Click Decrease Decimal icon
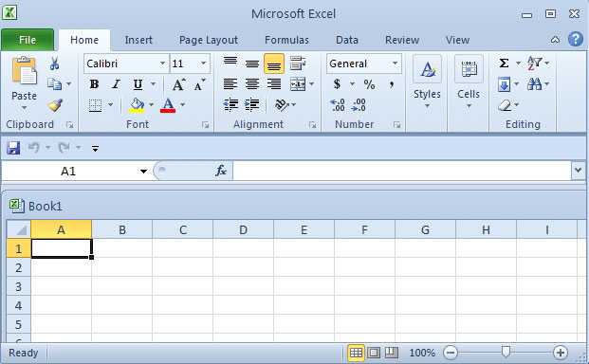The image size is (589, 364). (359, 105)
